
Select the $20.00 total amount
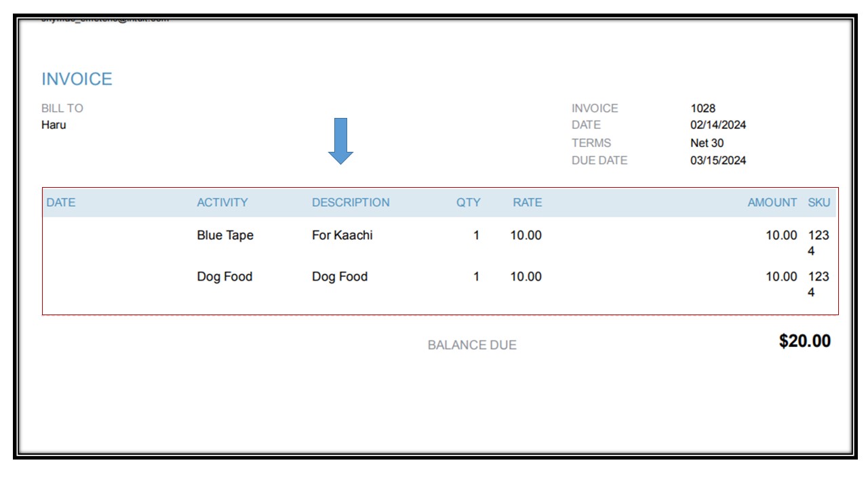click(806, 342)
